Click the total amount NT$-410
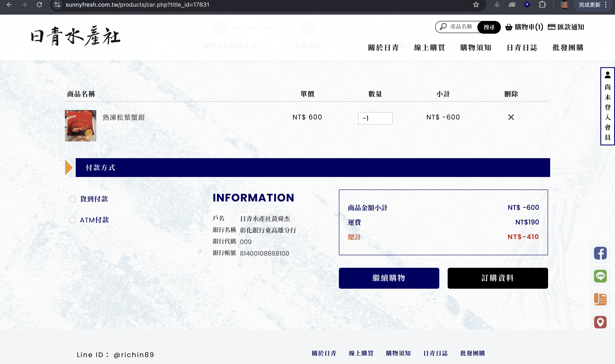This screenshot has width=615, height=364. pyautogui.click(x=523, y=237)
